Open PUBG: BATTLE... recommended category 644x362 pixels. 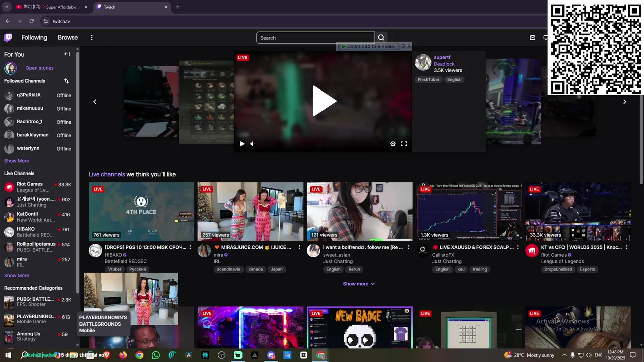tap(38, 302)
